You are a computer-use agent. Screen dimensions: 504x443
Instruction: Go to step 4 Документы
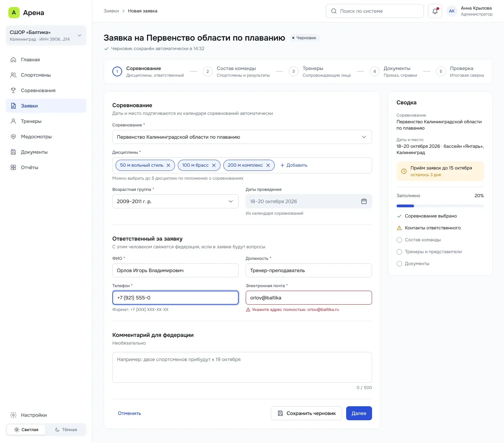click(x=394, y=71)
